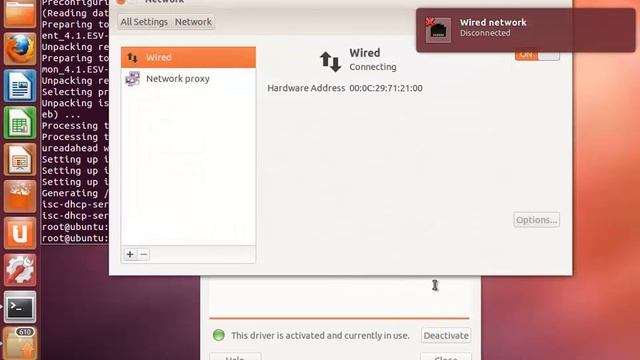Open System Settings gear-wrench icon

coord(20,270)
